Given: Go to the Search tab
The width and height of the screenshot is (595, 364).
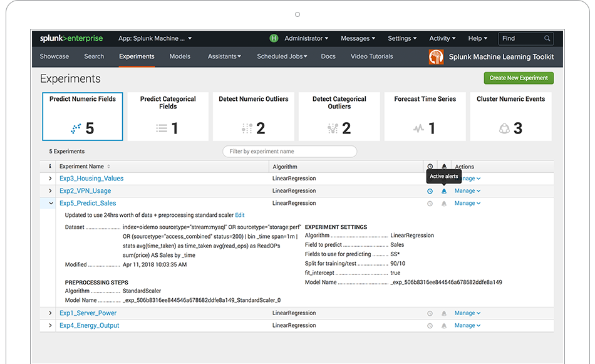Looking at the screenshot, I should pyautogui.click(x=94, y=56).
